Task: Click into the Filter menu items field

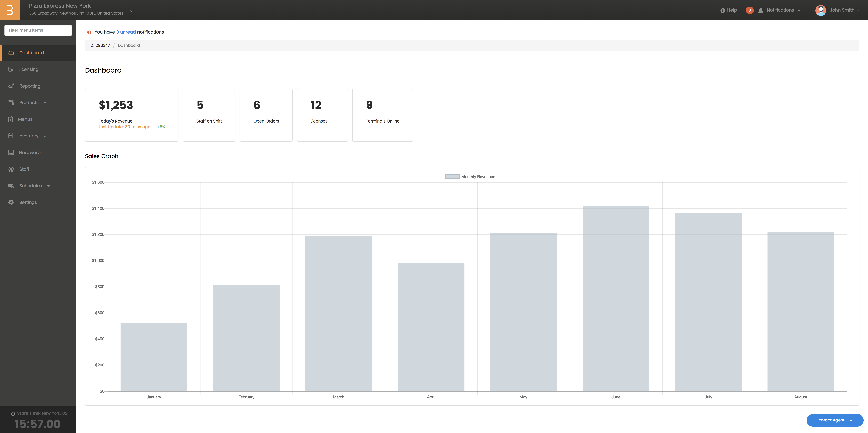Action: point(38,30)
